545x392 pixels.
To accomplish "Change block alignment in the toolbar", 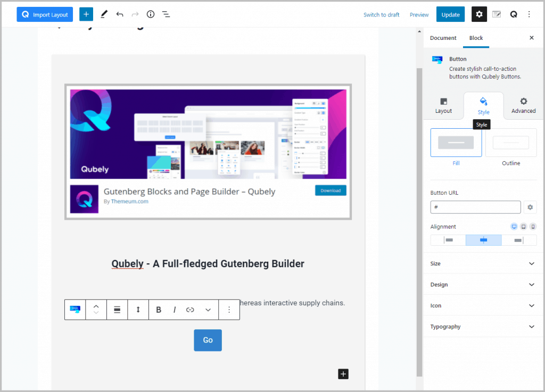I will tap(117, 310).
